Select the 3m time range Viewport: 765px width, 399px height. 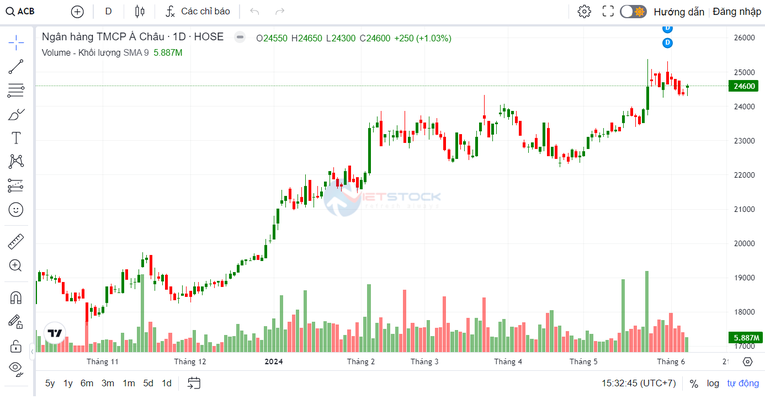point(108,383)
